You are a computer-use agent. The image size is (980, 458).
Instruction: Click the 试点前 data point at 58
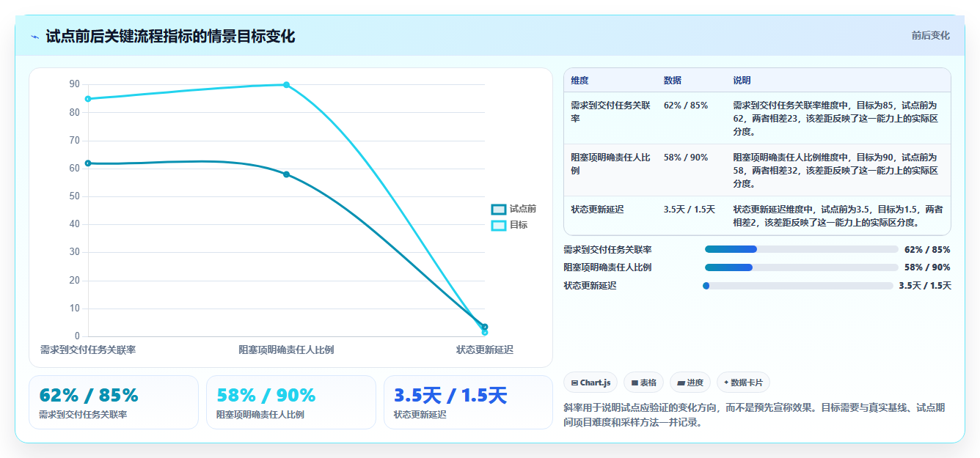[x=286, y=174]
